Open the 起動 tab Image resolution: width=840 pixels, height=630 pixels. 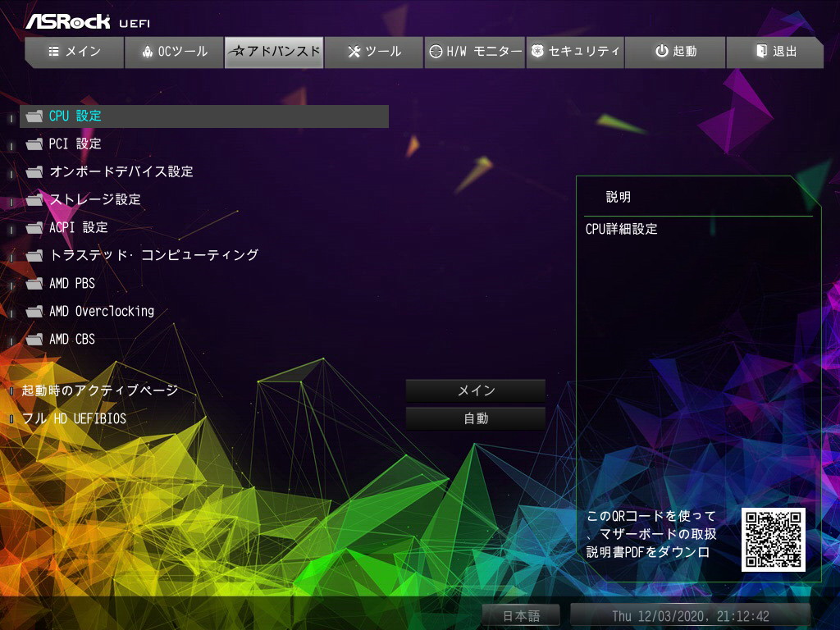675,52
